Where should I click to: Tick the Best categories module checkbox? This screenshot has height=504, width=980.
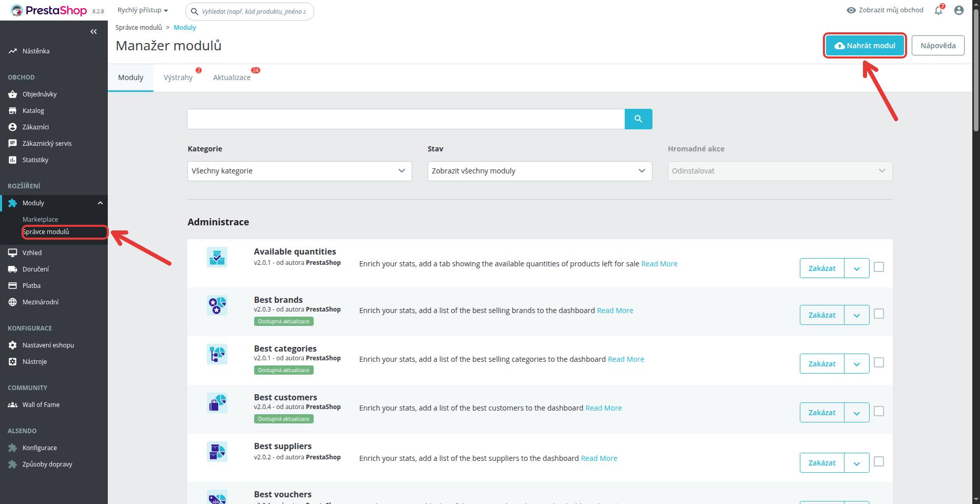[x=879, y=362]
